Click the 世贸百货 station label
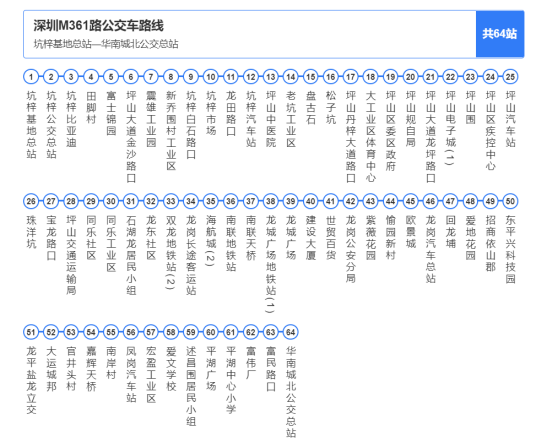This screenshot has height=447, width=536. pos(331,238)
